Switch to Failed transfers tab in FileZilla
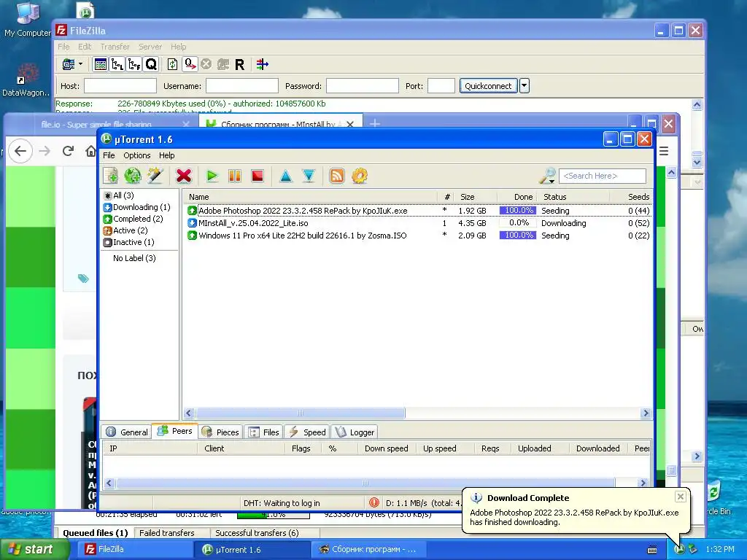The width and height of the screenshot is (747, 560). click(x=167, y=533)
